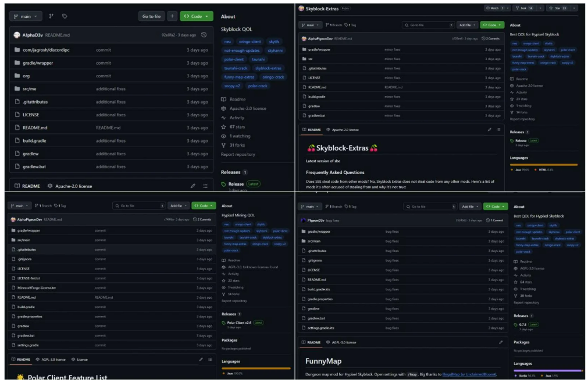Click plus add-file button in Skyblock QOL repo
The height and width of the screenshot is (383, 588).
coord(172,16)
